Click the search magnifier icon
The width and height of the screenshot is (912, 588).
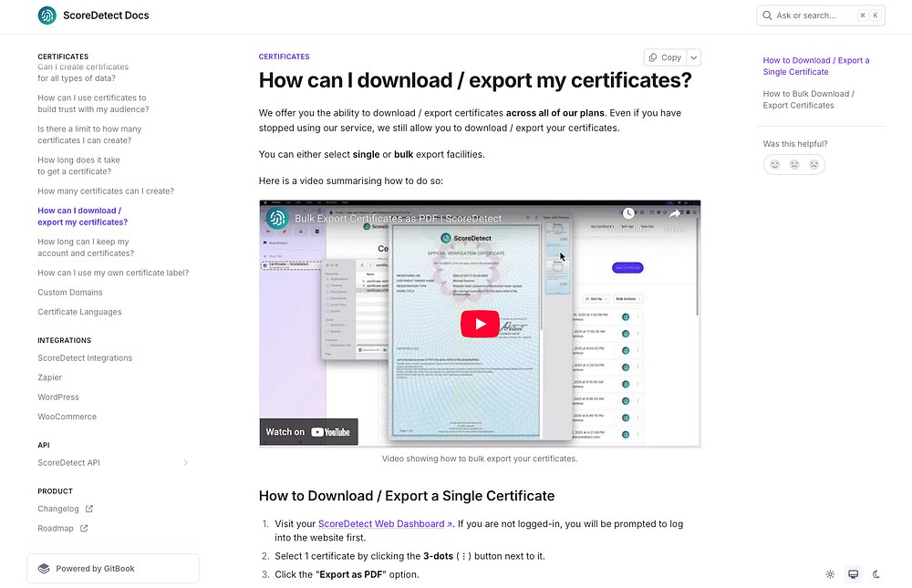point(767,15)
